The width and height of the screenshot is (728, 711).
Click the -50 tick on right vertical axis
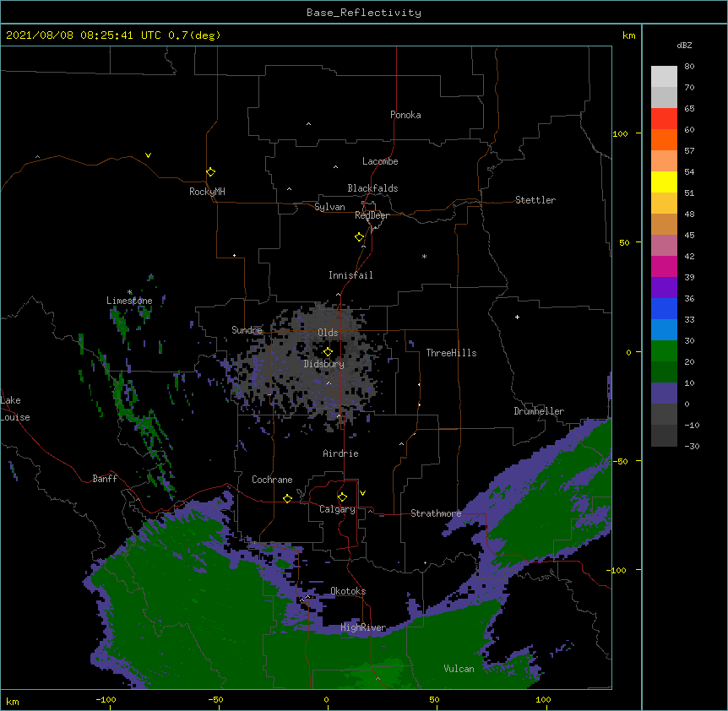620,461
